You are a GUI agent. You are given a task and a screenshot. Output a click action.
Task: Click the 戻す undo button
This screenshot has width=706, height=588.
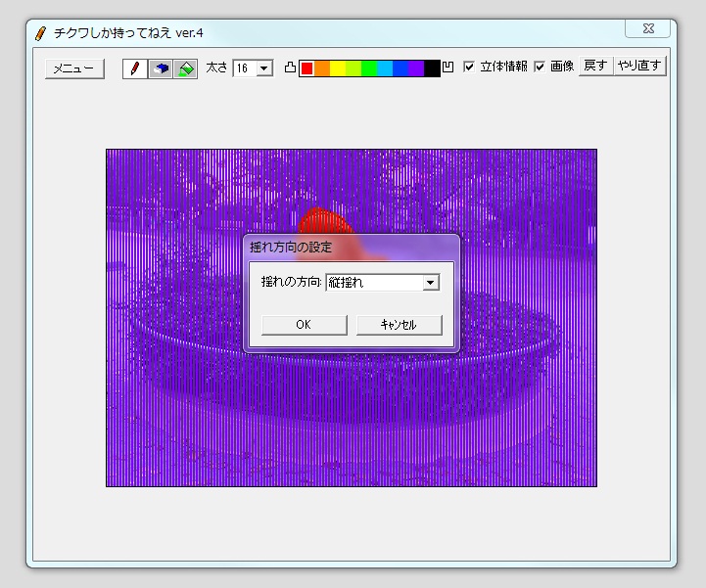click(595, 67)
